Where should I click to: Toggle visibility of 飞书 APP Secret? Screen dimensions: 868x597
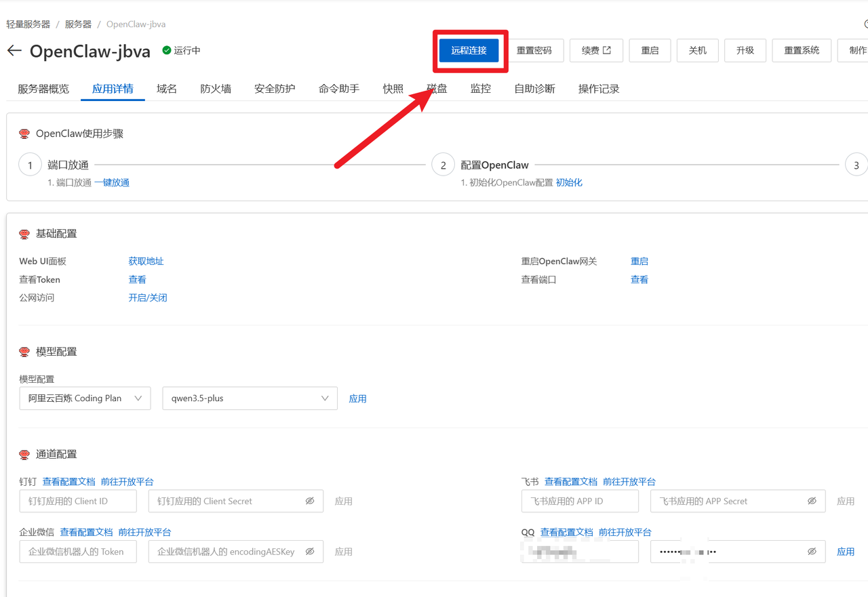(812, 501)
